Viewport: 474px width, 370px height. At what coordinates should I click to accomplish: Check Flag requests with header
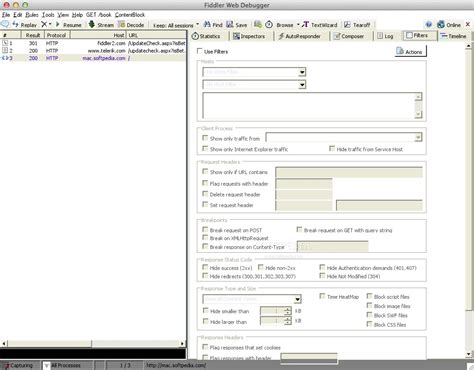pyautogui.click(x=205, y=183)
